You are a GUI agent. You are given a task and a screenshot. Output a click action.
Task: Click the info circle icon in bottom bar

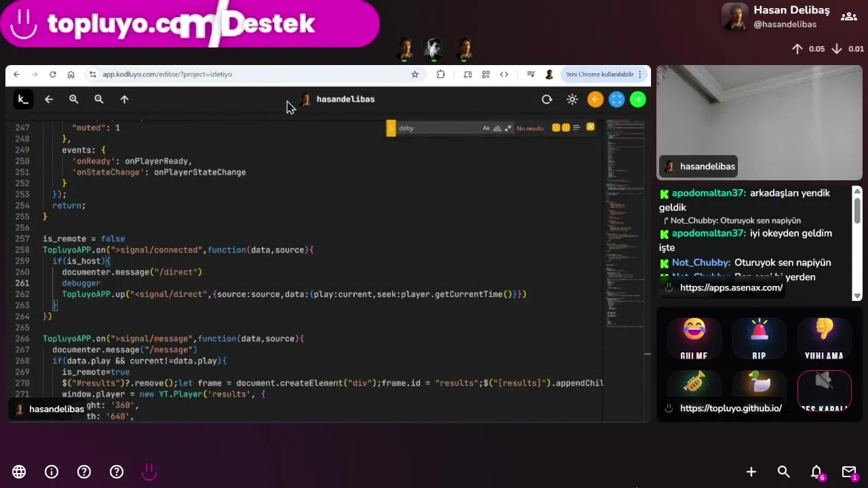pos(52,472)
